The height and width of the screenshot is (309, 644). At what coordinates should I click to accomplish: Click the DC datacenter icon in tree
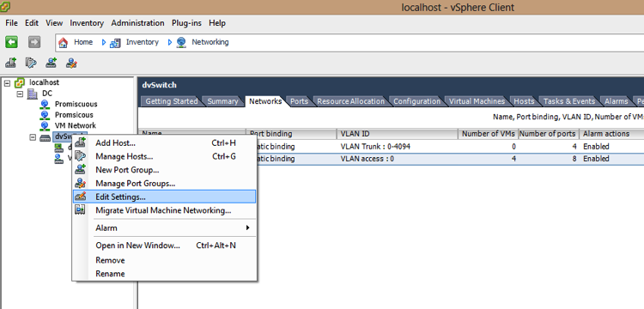pos(32,94)
